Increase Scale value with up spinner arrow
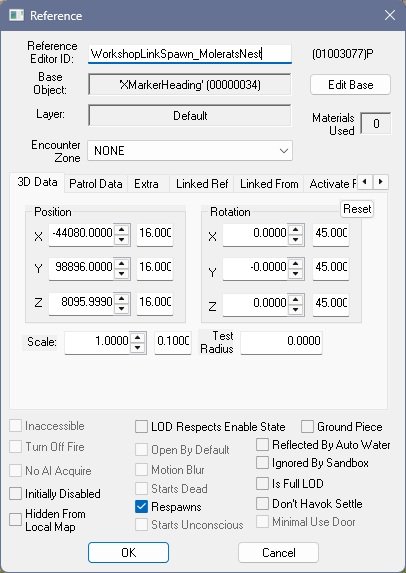 [138, 338]
